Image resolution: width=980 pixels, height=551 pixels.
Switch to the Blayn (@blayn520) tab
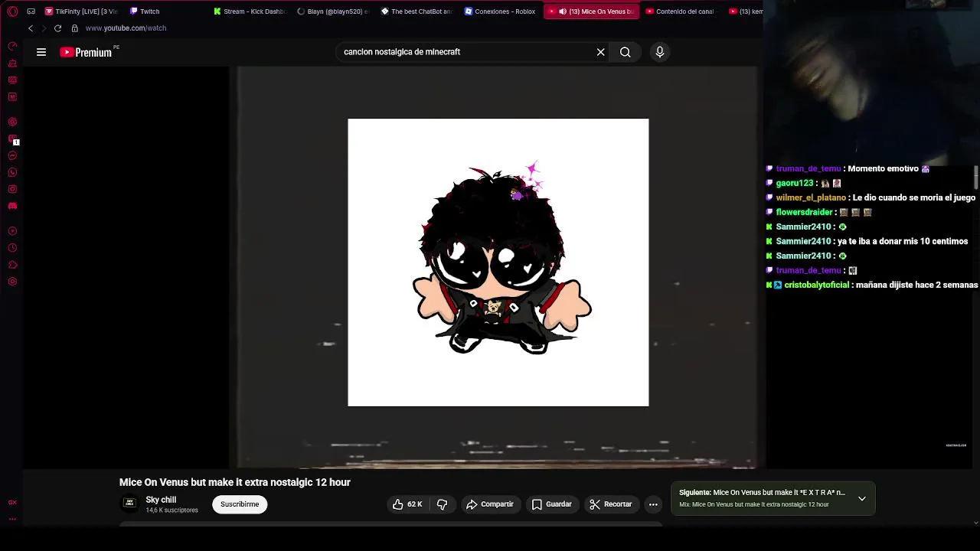[x=333, y=11]
